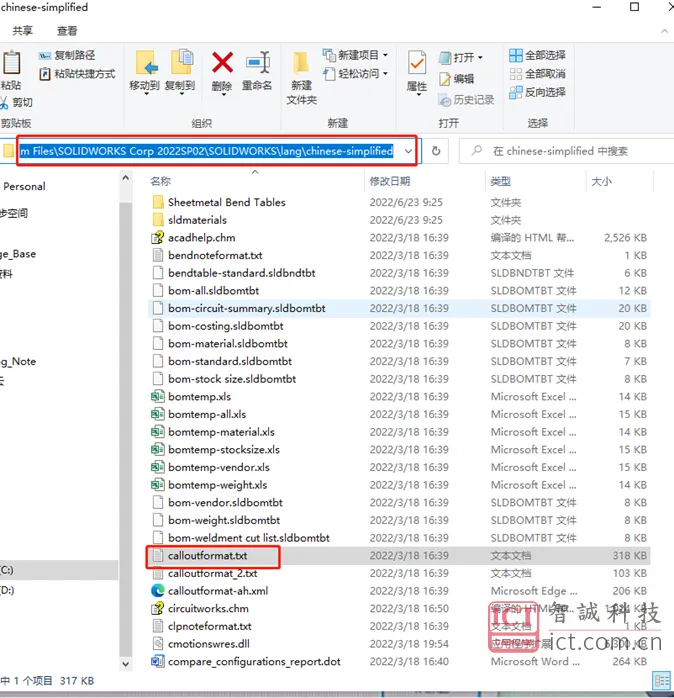Click Personal item in navigation pane
This screenshot has width=674, height=698.
(x=24, y=187)
